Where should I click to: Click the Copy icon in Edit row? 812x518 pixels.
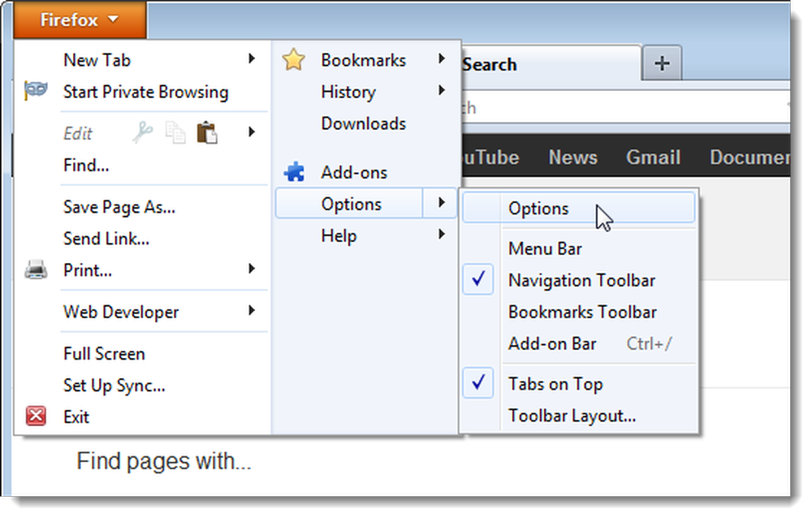175,132
